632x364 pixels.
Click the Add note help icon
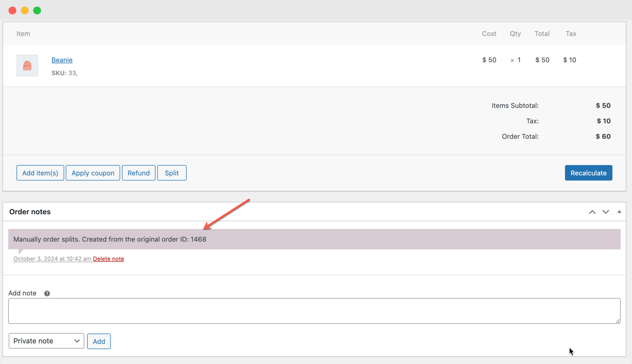coord(47,293)
